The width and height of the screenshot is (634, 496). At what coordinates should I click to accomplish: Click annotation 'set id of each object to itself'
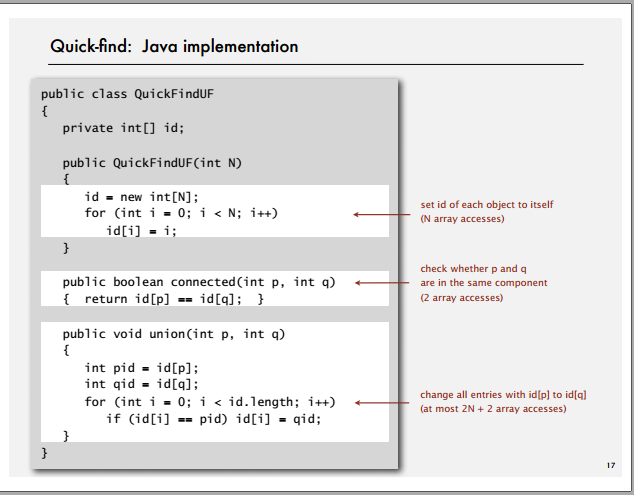click(487, 205)
